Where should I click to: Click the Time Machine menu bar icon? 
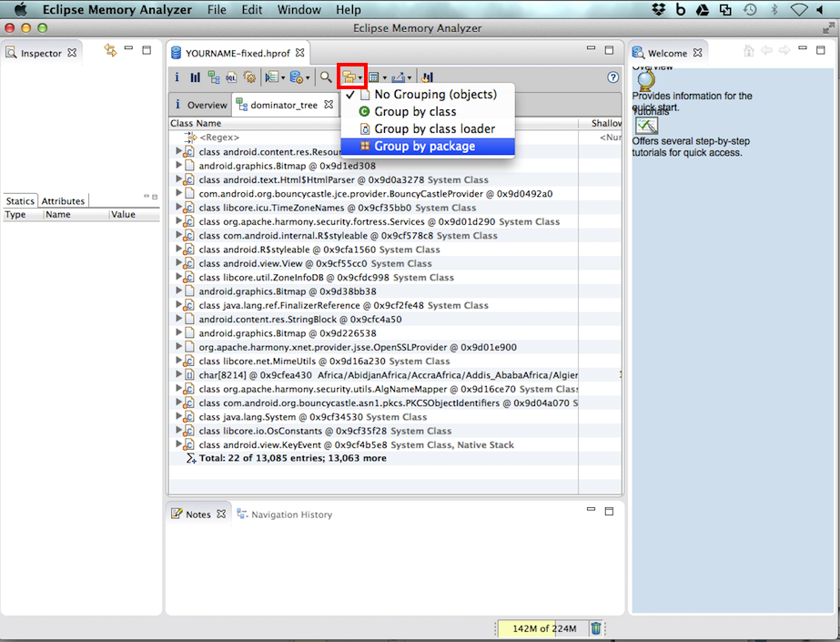click(x=750, y=10)
